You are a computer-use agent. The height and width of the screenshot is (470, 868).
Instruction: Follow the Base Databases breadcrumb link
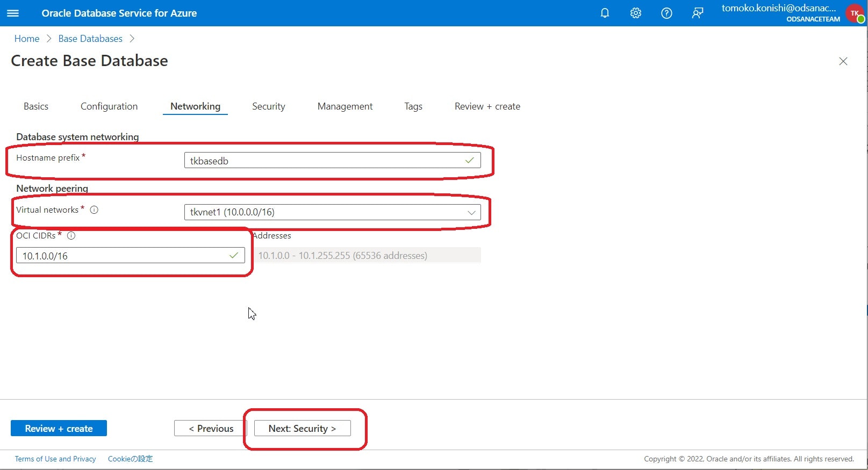(90, 39)
